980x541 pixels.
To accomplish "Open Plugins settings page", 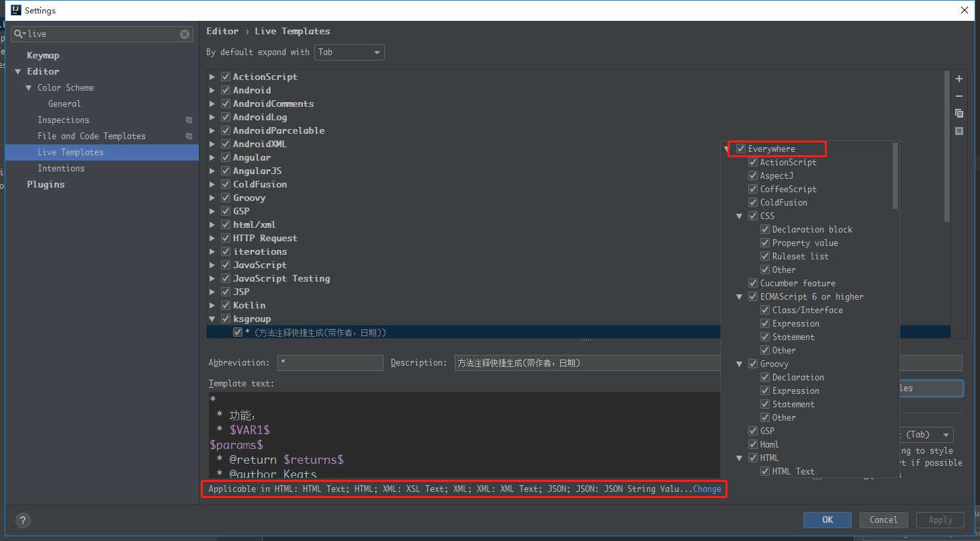I will pyautogui.click(x=46, y=184).
